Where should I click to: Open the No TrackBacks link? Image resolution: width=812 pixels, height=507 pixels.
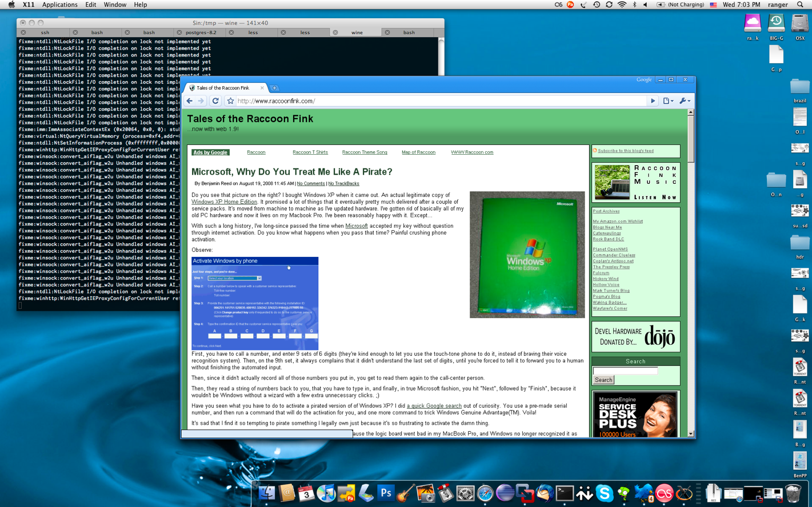click(x=343, y=184)
